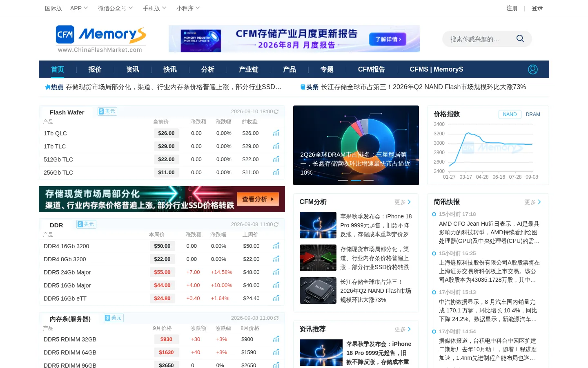The width and height of the screenshot is (588, 368).
Task: Switch price index chart to DRAM
Action: click(533, 114)
